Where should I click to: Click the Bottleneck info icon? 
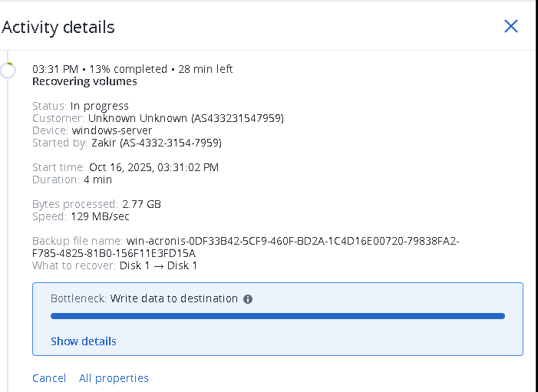point(248,299)
